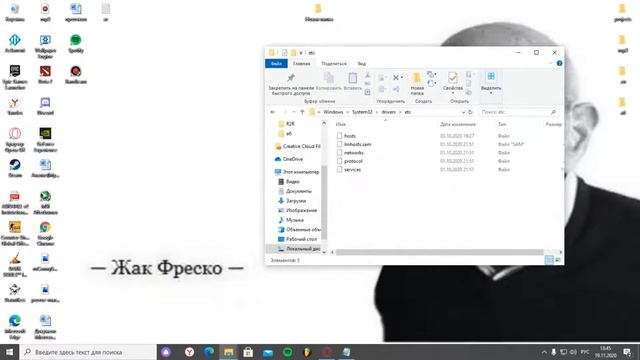Click the Cut scissors icon
Image resolution: width=640 pixels, height=360 pixels.
click(x=367, y=75)
